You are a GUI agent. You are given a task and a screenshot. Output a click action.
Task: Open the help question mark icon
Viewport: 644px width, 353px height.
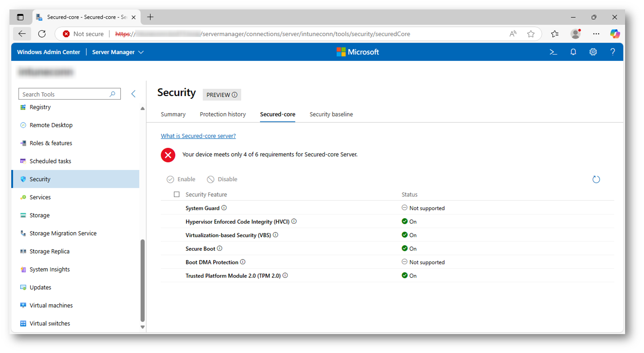click(x=612, y=52)
